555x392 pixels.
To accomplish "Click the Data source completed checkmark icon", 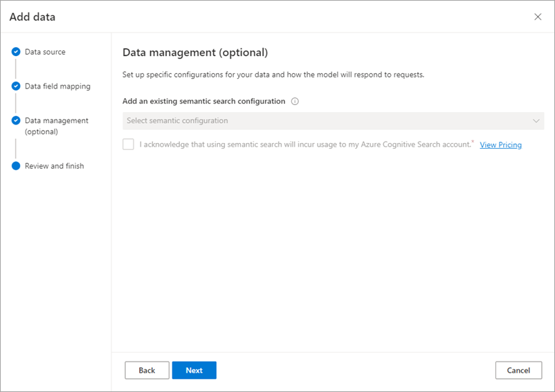I will [16, 52].
